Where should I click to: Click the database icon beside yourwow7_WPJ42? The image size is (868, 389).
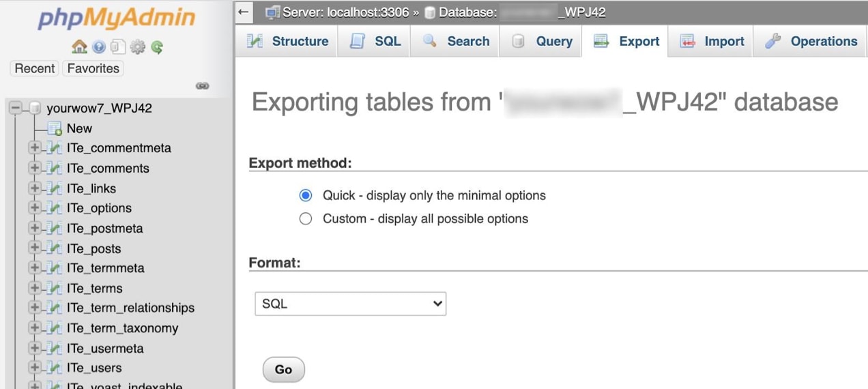coord(35,108)
